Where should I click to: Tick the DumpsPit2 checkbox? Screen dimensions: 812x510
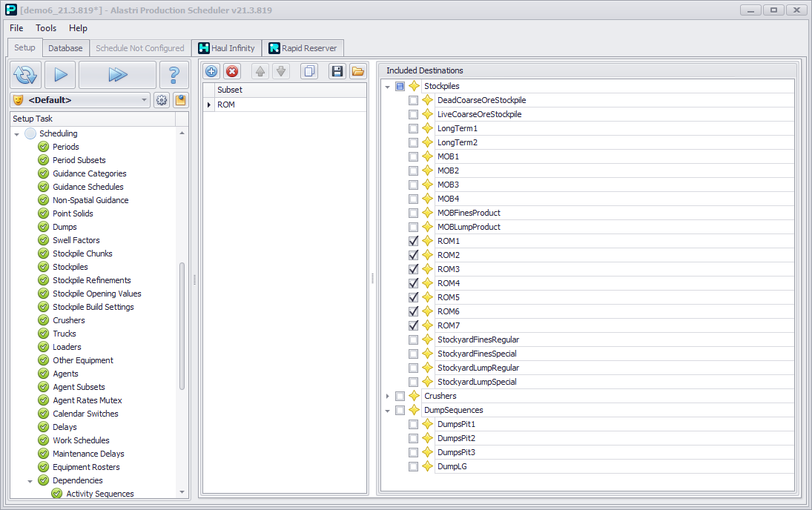(414, 438)
